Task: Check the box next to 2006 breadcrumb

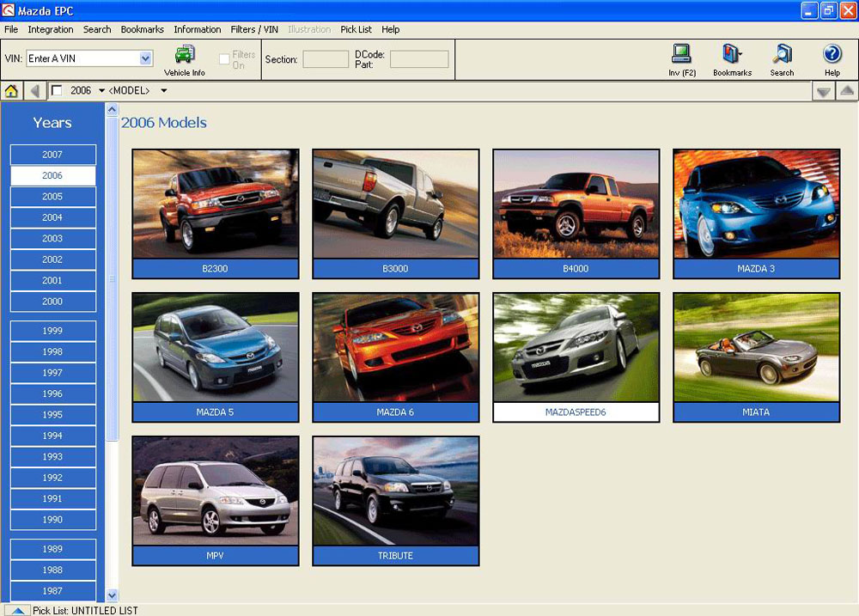Action: point(57,91)
